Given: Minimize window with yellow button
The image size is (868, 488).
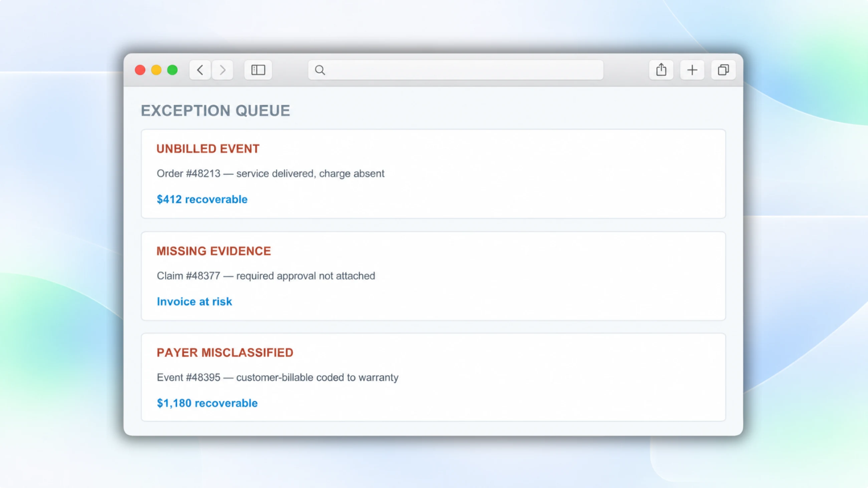Looking at the screenshot, I should [156, 70].
